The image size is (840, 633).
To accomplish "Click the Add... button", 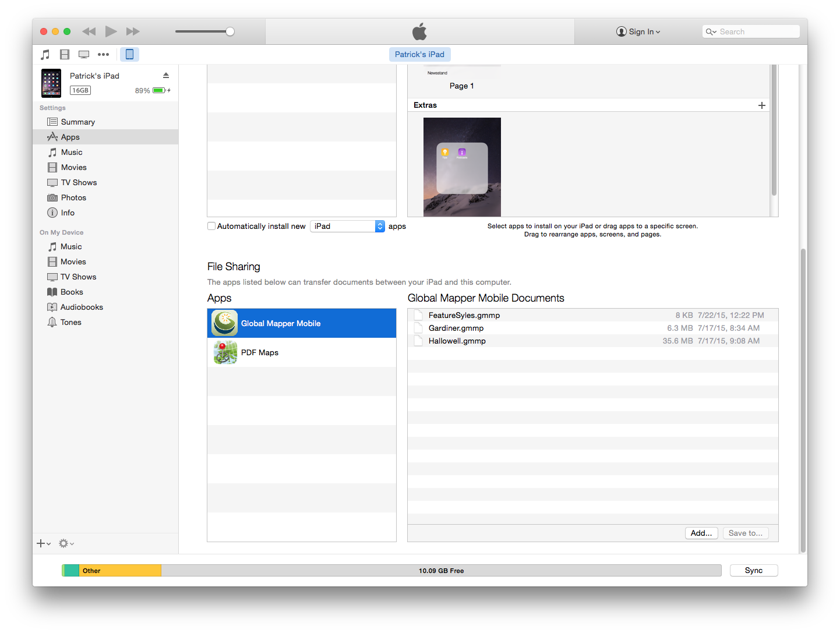I will point(701,533).
